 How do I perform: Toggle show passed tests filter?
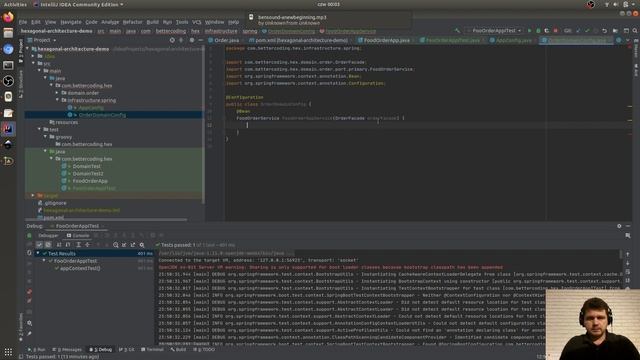[39, 245]
